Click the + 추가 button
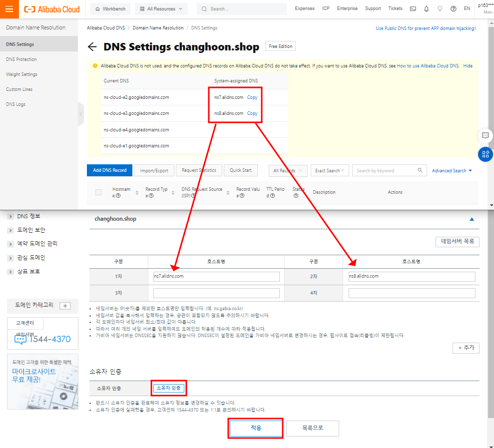The image size is (494, 448). pyautogui.click(x=466, y=348)
